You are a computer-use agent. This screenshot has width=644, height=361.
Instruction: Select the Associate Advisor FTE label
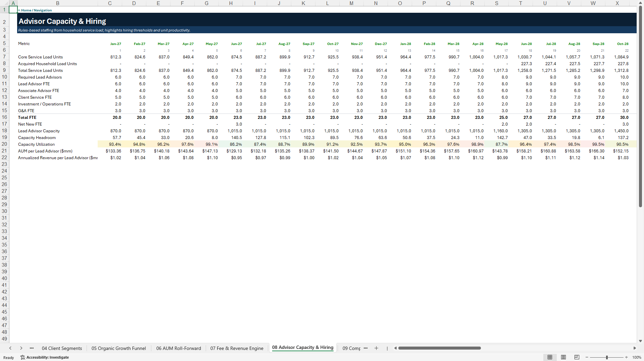click(x=39, y=91)
